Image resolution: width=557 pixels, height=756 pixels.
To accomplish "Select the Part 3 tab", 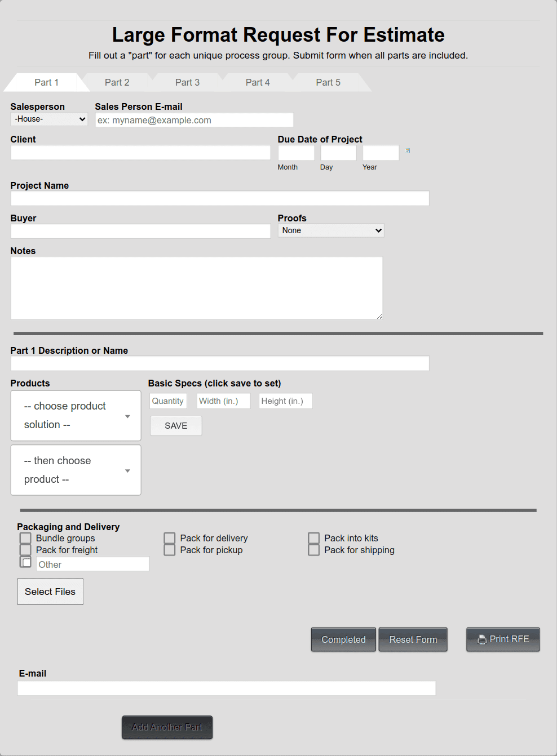I will coord(187,82).
